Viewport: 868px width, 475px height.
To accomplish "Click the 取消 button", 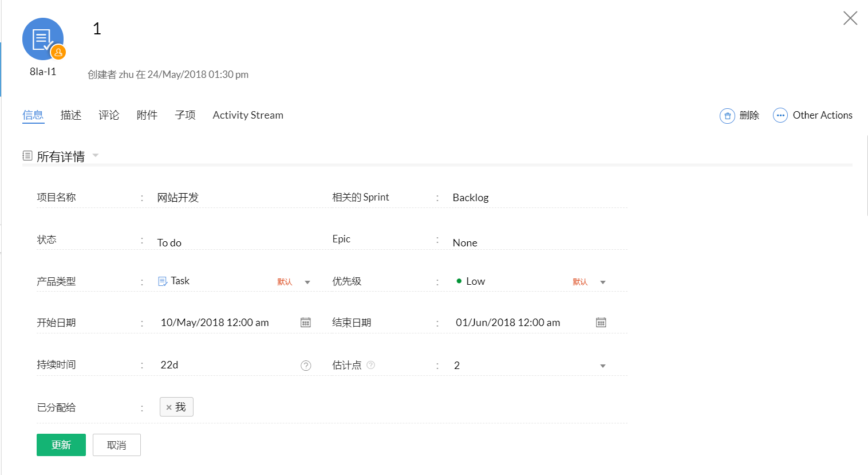I will point(117,445).
